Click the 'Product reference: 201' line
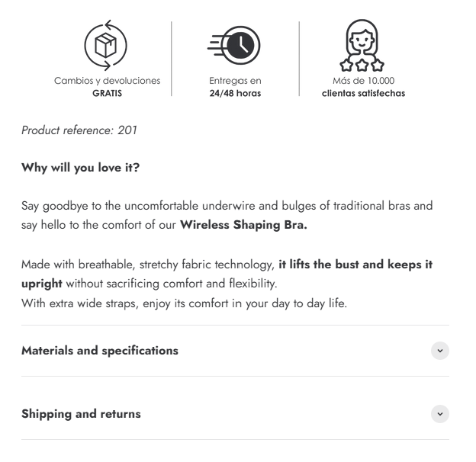This screenshot has width=476, height=462. (x=79, y=131)
